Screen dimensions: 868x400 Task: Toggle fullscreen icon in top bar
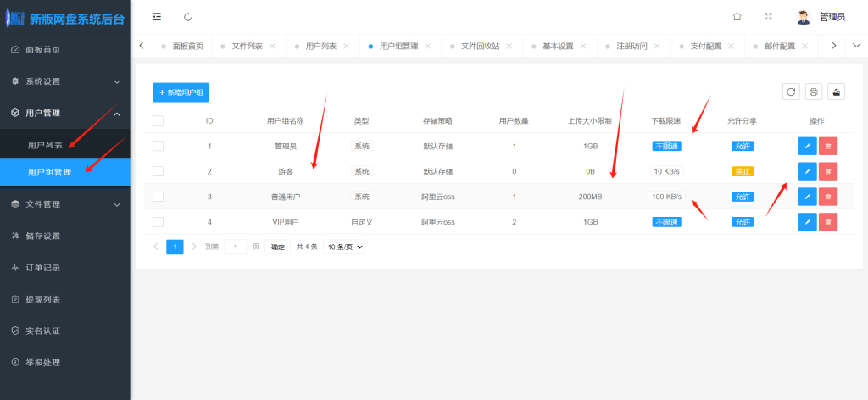(x=768, y=17)
